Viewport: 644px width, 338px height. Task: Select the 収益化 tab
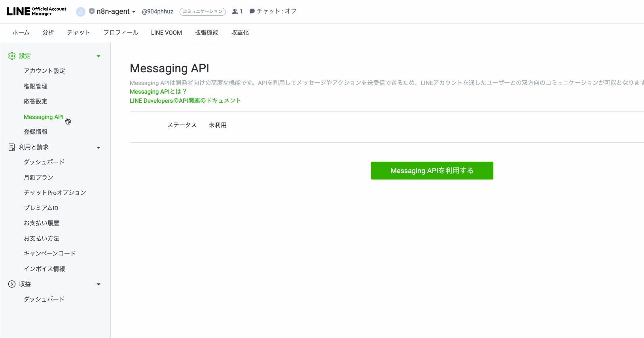240,32
